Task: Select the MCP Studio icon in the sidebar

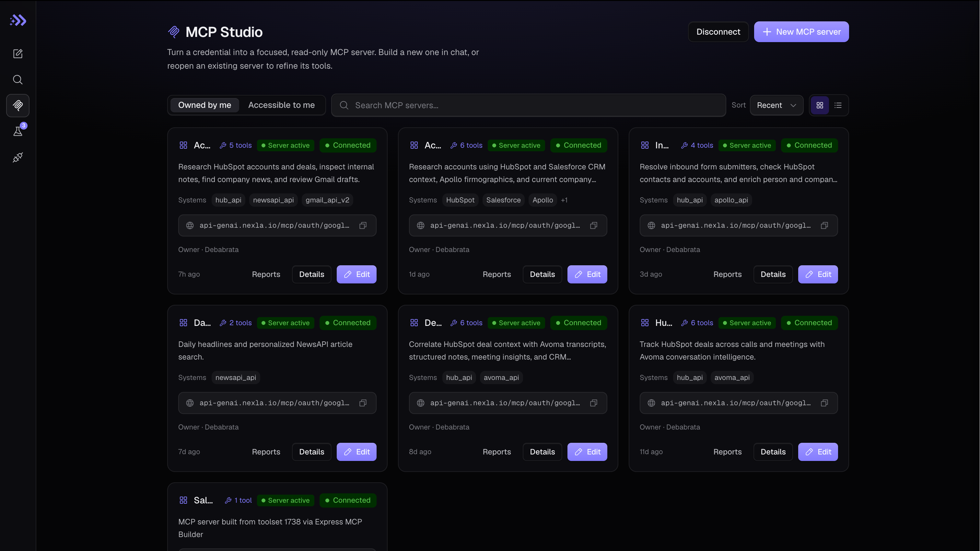Action: pyautogui.click(x=18, y=105)
